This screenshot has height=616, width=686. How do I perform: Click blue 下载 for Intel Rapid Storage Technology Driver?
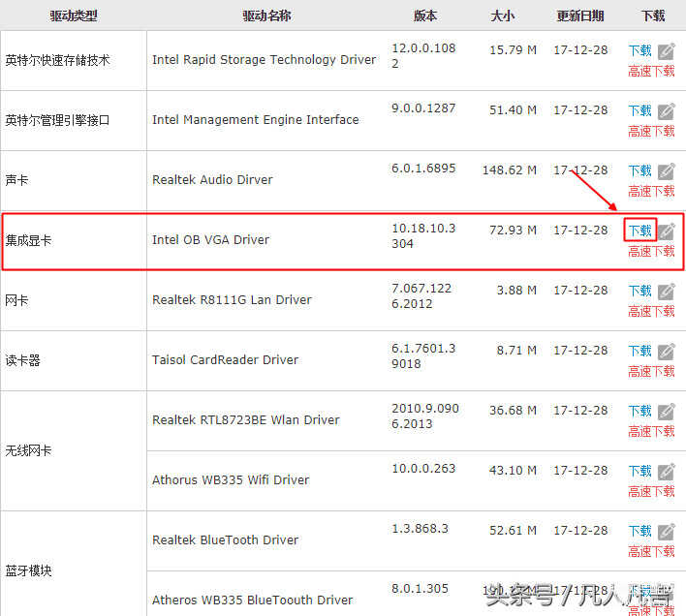(640, 50)
